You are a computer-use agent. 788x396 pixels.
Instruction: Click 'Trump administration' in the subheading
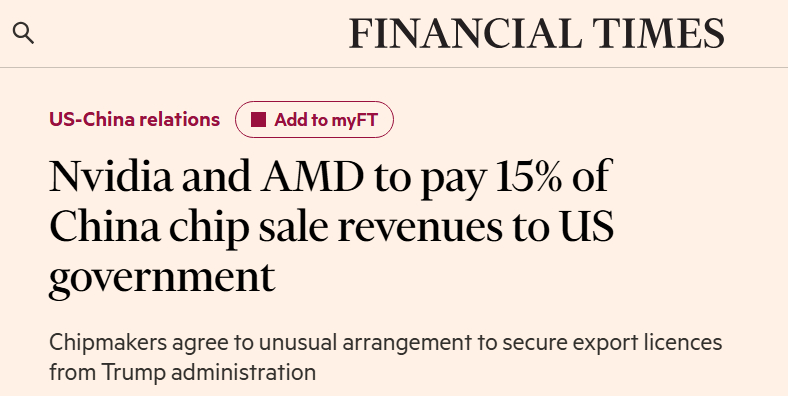209,372
